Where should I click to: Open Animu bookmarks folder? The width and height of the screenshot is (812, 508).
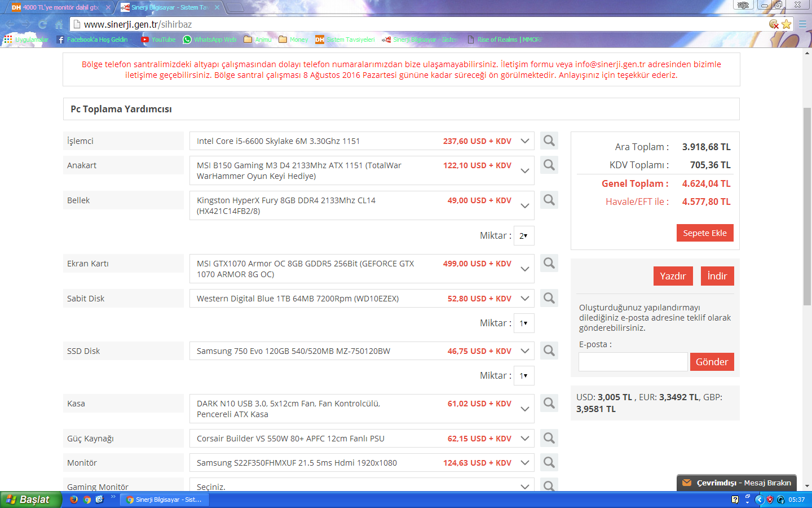pos(258,40)
